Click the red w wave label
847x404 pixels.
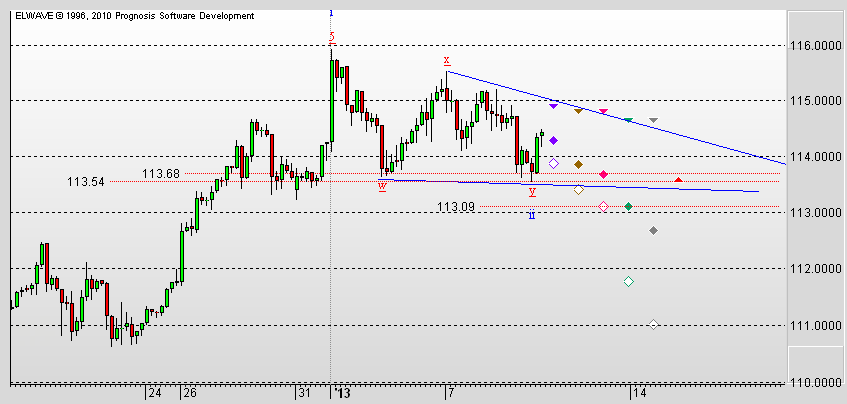[382, 187]
